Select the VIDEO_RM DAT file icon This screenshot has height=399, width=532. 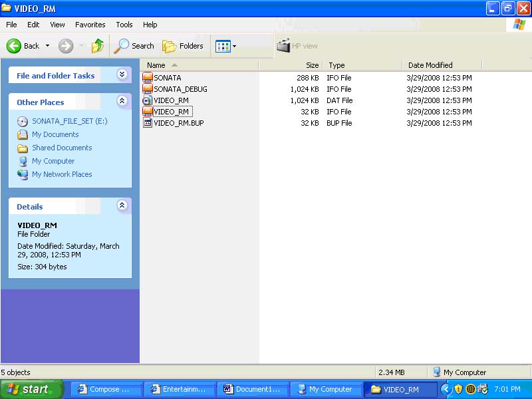tap(148, 100)
